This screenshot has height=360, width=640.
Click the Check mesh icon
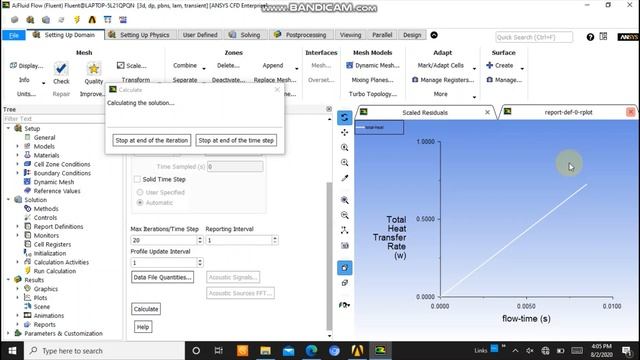tap(61, 68)
